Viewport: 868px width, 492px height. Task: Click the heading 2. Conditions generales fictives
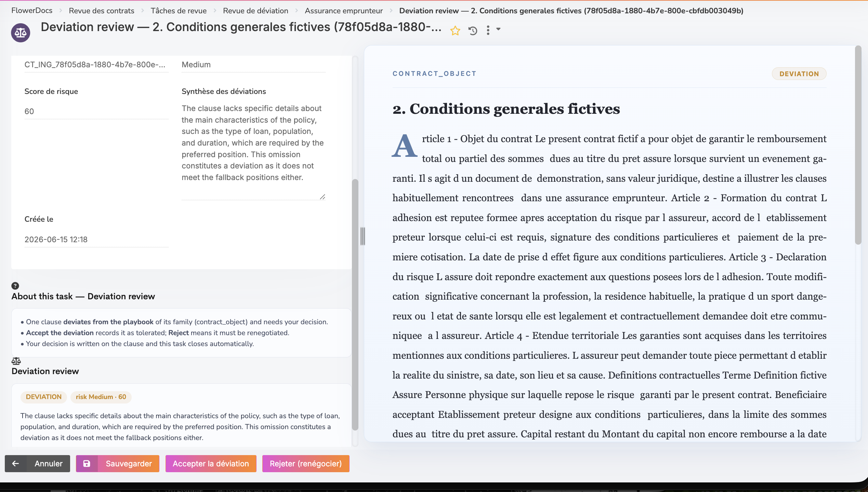click(x=506, y=109)
